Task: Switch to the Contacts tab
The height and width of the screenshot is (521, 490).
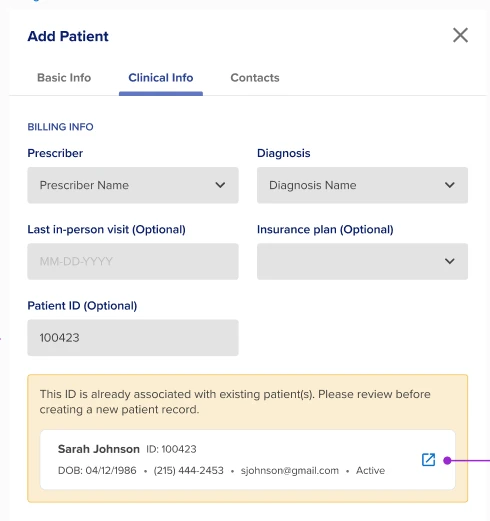Action: 255,78
